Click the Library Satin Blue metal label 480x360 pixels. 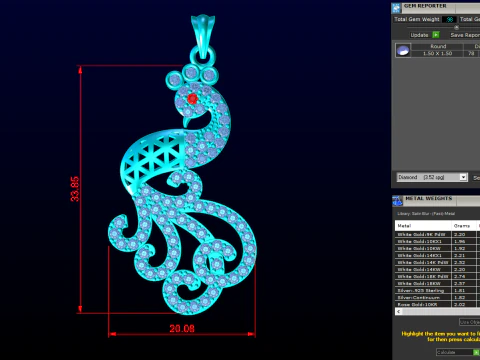(x=426, y=214)
